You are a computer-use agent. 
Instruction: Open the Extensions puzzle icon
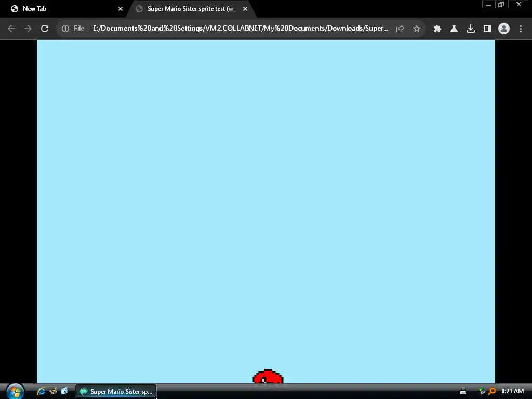[x=437, y=29]
